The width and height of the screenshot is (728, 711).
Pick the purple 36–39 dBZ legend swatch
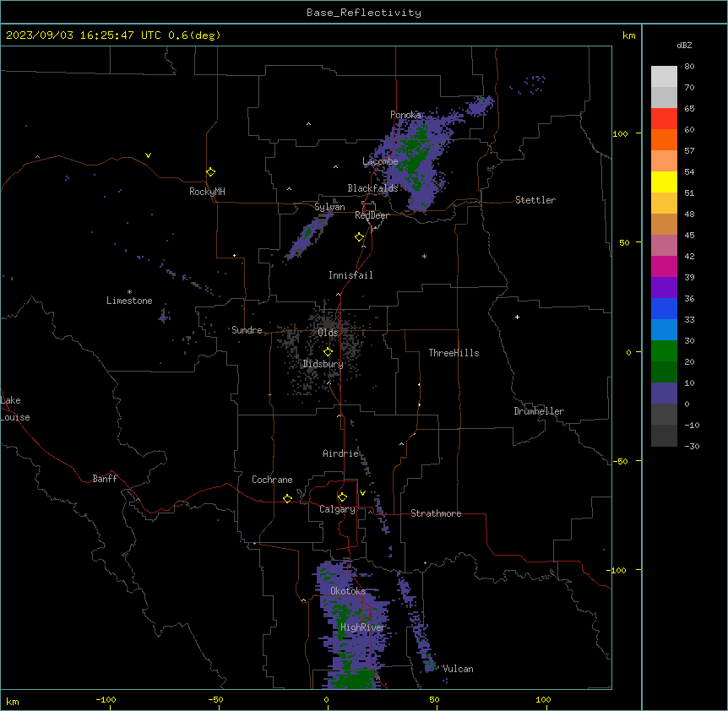click(664, 288)
